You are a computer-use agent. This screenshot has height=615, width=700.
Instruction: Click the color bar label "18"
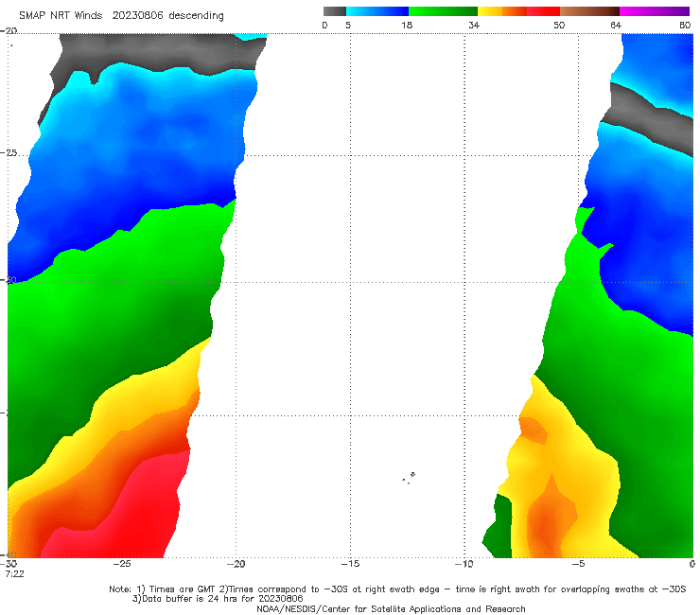coord(407,25)
